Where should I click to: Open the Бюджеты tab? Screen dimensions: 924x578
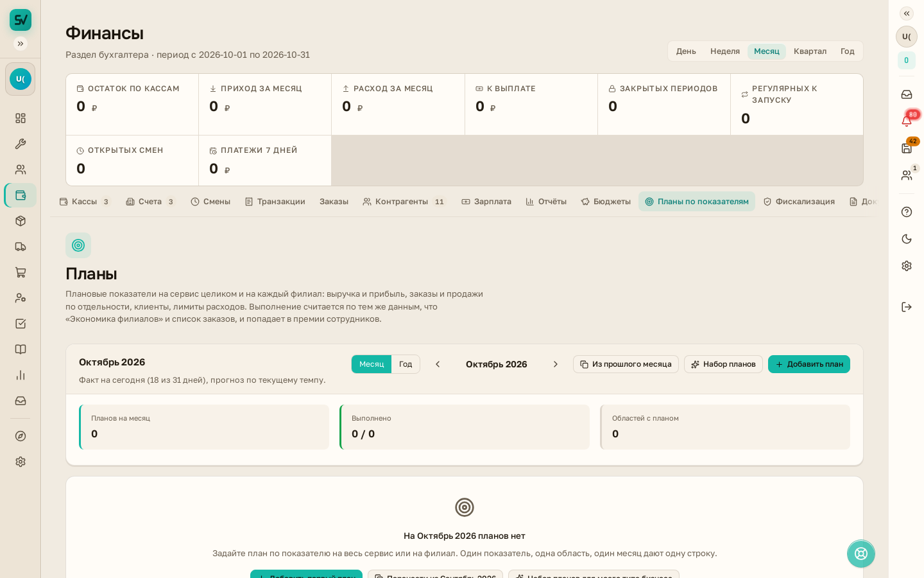tap(606, 202)
